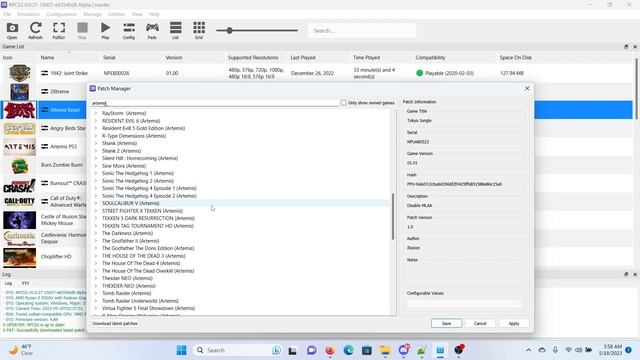This screenshot has width=640, height=360.
Task: Expand Tomb Raider Underworld (Artemis) entry
Action: [96, 301]
